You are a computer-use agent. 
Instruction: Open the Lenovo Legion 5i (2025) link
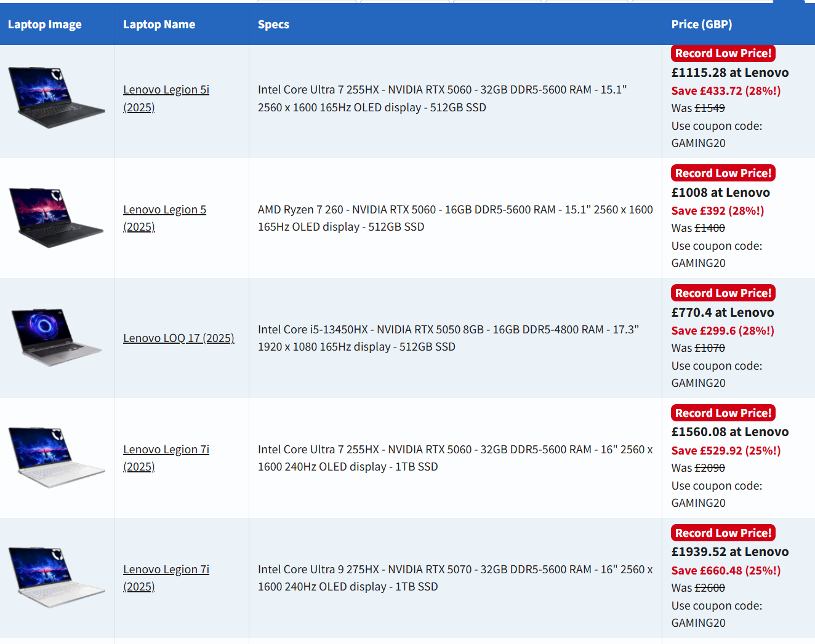(166, 98)
